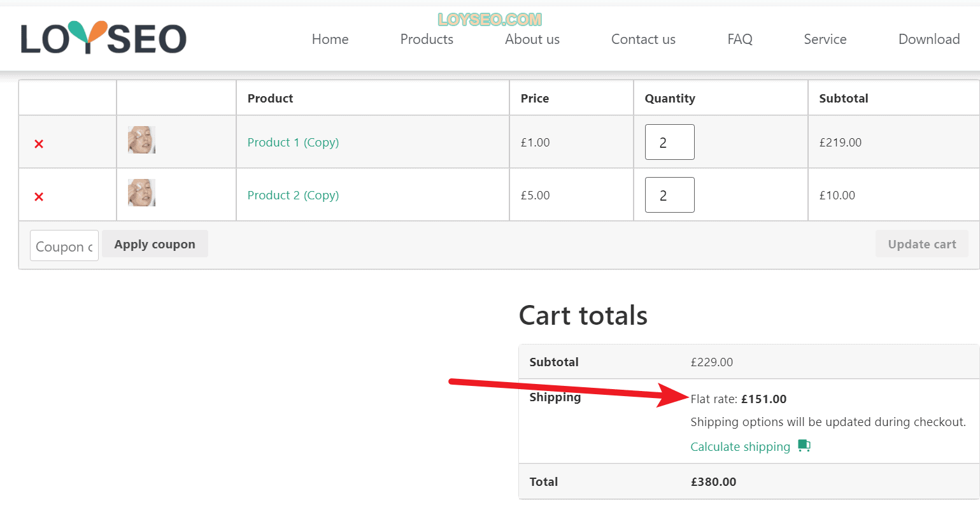This screenshot has width=980, height=505.
Task: Click the Apply coupon button
Action: tap(155, 244)
